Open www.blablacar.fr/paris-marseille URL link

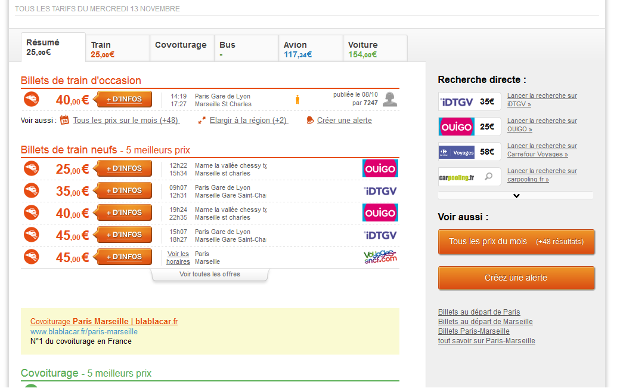tap(84, 331)
